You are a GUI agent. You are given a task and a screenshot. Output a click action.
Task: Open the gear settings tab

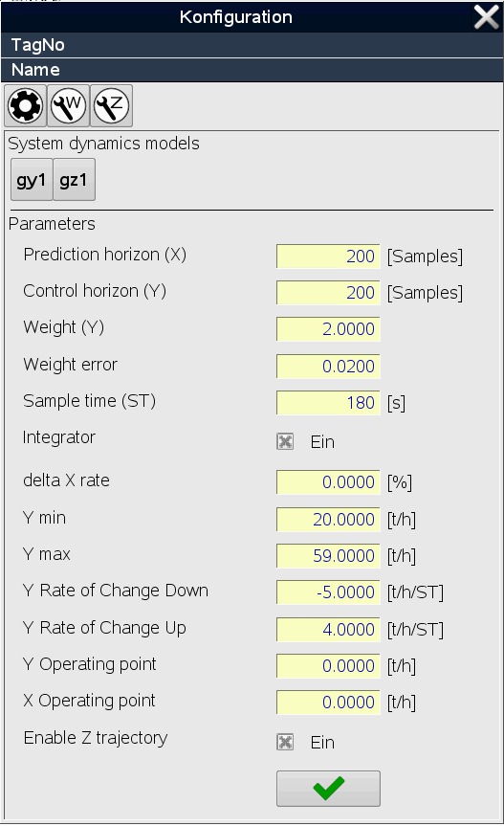pyautogui.click(x=25, y=105)
